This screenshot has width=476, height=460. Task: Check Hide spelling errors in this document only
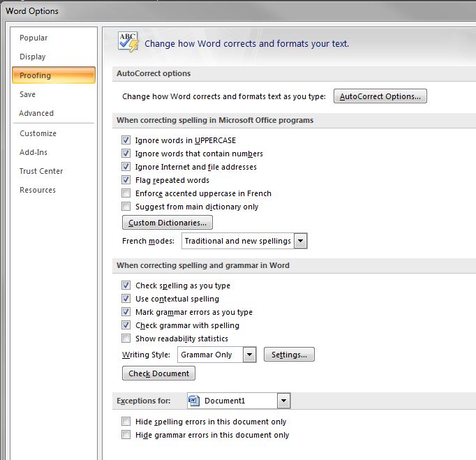(x=126, y=422)
